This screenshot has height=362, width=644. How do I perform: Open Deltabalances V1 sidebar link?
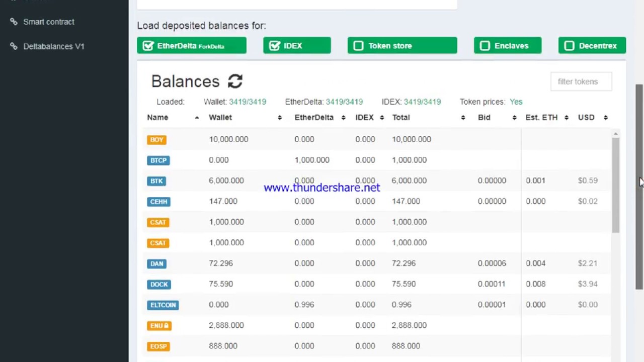54,46
